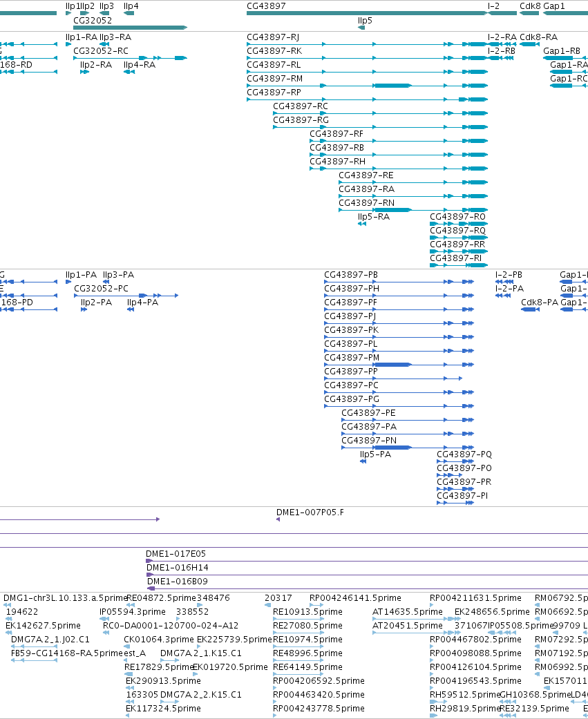The image size is (588, 719).
Task: Select the Ilp3 gene label
Action: (106, 6)
